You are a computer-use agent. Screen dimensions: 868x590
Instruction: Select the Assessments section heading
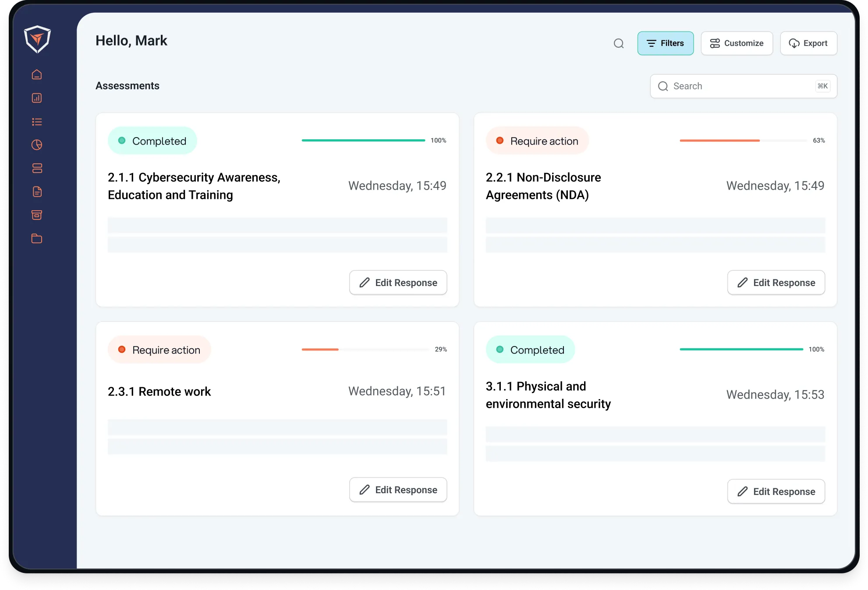[127, 85]
